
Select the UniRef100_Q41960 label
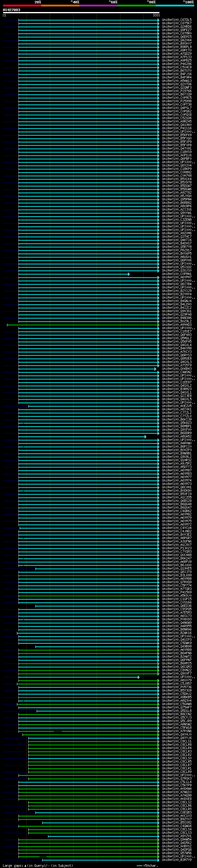(x=176, y=125)
